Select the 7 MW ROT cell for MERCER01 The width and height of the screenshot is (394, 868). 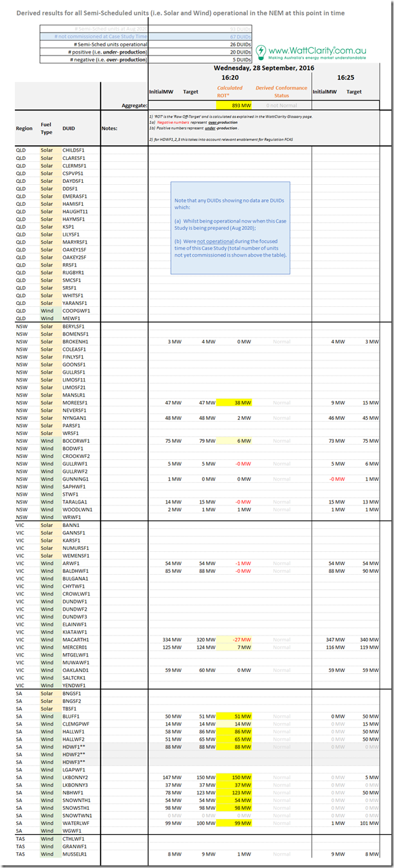(234, 647)
